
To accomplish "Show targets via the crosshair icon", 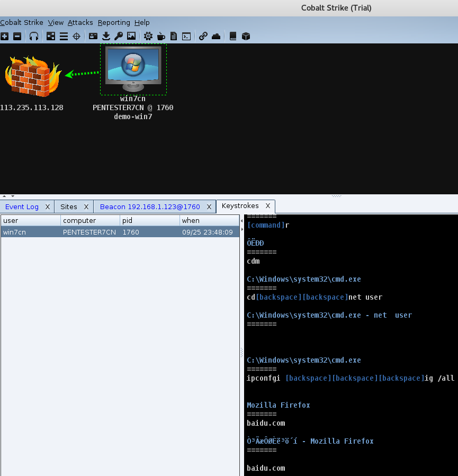I will tap(76, 37).
